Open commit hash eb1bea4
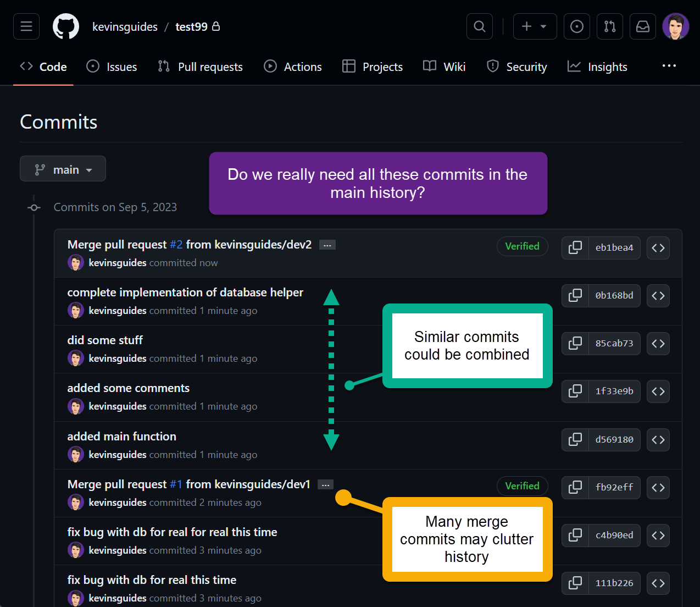Viewport: 700px width, 607px height. (x=614, y=248)
